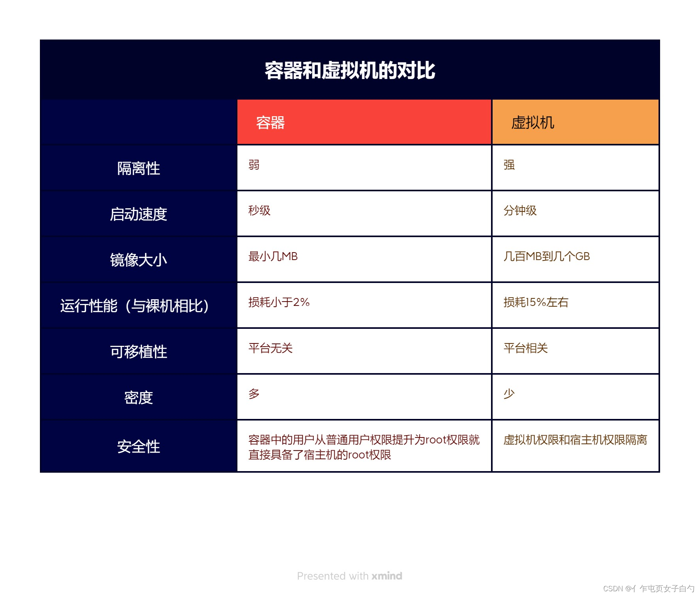The image size is (700, 596).
Task: Click the Presented with xmind footer text
Action: tap(350, 576)
